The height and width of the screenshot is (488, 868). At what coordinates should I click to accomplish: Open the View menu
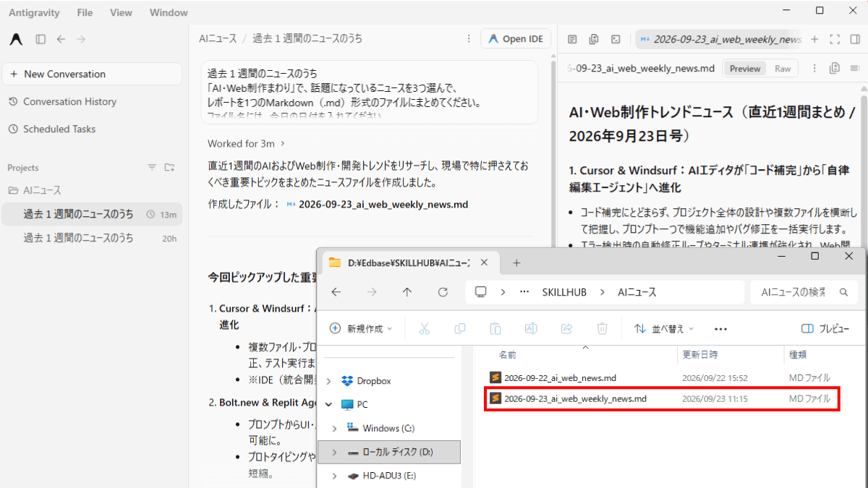[121, 12]
